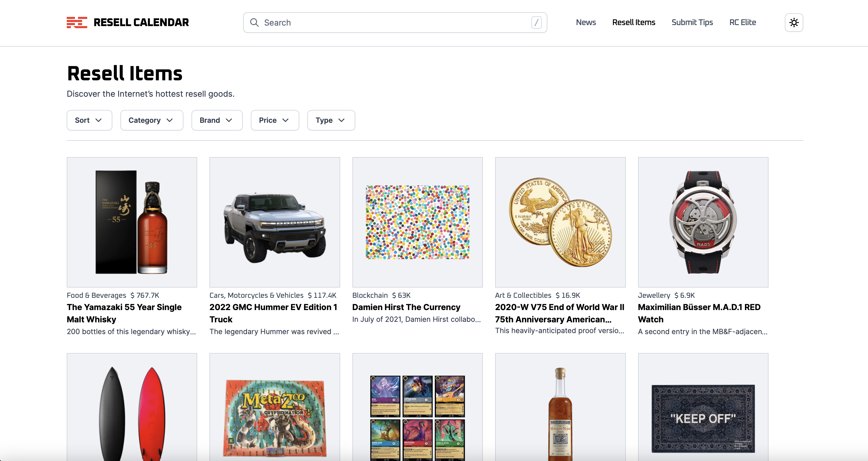Image resolution: width=868 pixels, height=461 pixels.
Task: Open the Brand filter dropdown
Action: 217,120
